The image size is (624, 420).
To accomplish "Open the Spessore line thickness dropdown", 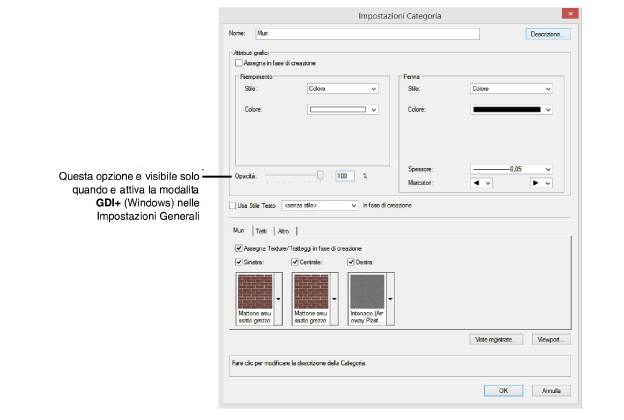I will (x=511, y=169).
